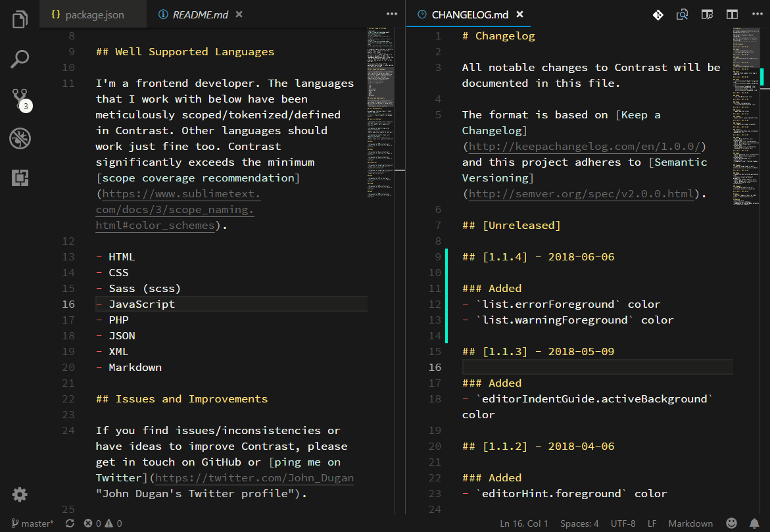This screenshot has width=770, height=532.
Task: Click the '# Changelog' title line
Action: click(x=498, y=36)
